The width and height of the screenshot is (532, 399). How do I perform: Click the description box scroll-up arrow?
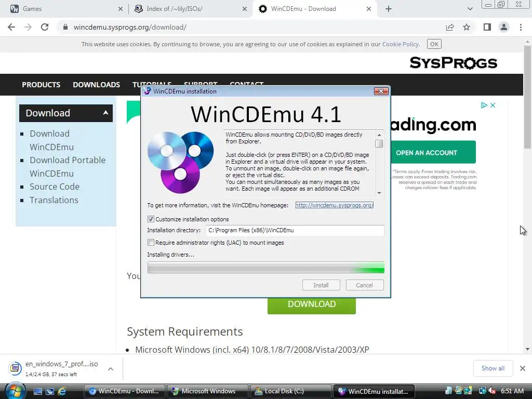tap(379, 135)
